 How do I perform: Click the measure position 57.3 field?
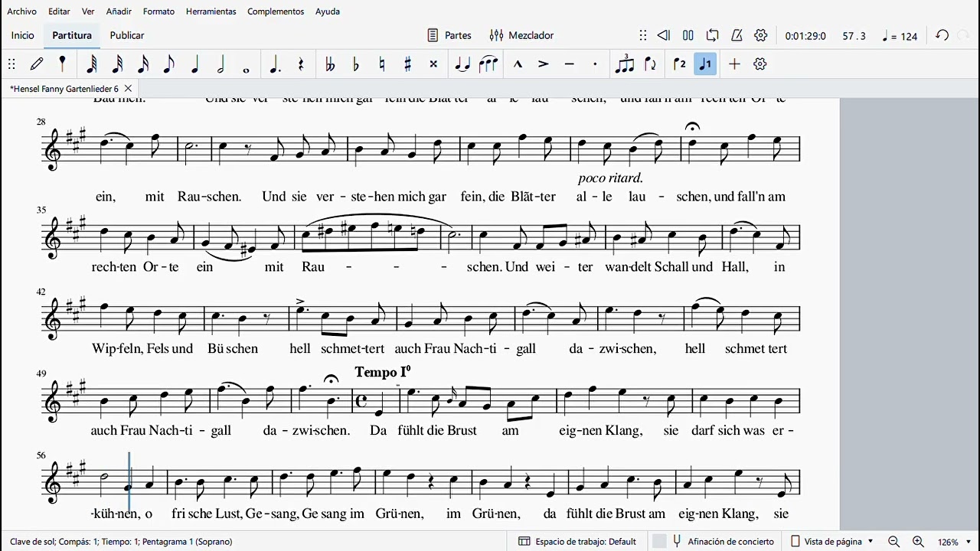tap(854, 36)
